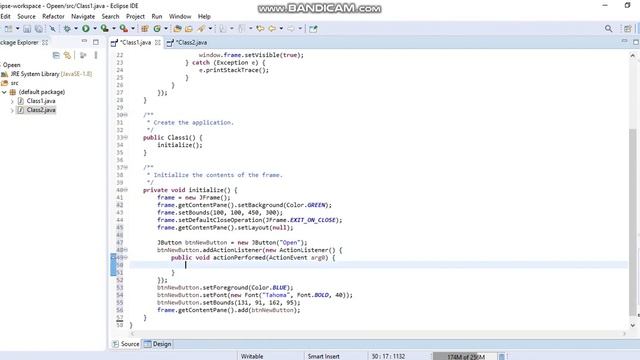Click the Open Task icon
Image resolution: width=640 pixels, height=360 pixels.
[189, 29]
